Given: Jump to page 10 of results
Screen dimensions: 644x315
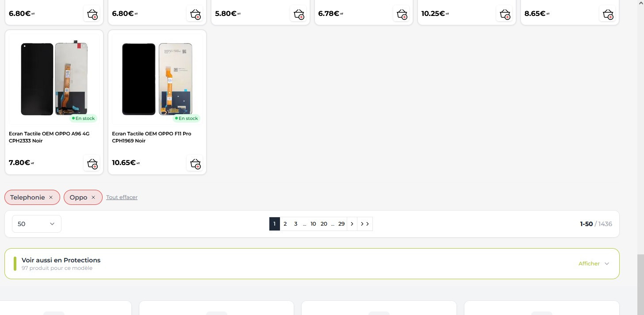Looking at the screenshot, I should coord(313,224).
